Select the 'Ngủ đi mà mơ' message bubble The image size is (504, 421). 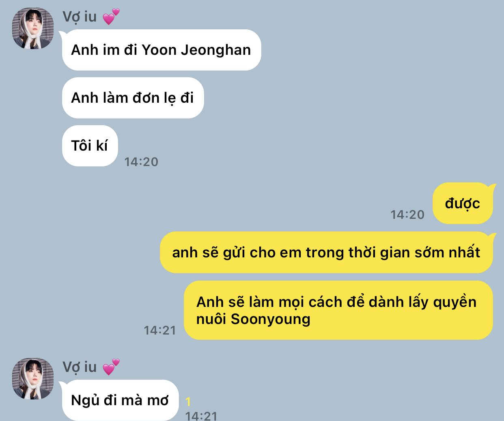coord(120,400)
